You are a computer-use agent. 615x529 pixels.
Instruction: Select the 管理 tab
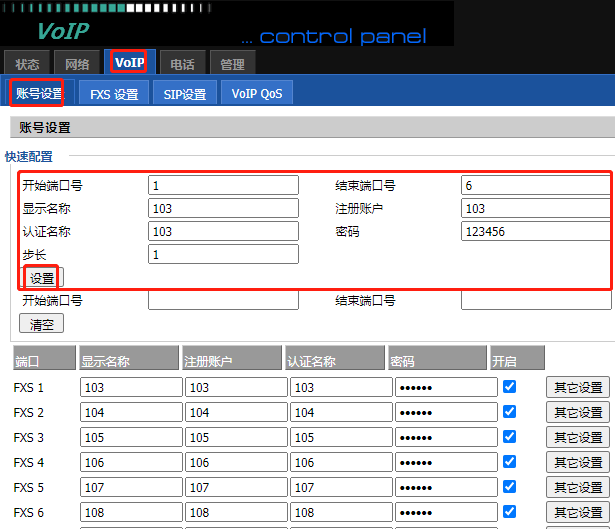point(232,64)
